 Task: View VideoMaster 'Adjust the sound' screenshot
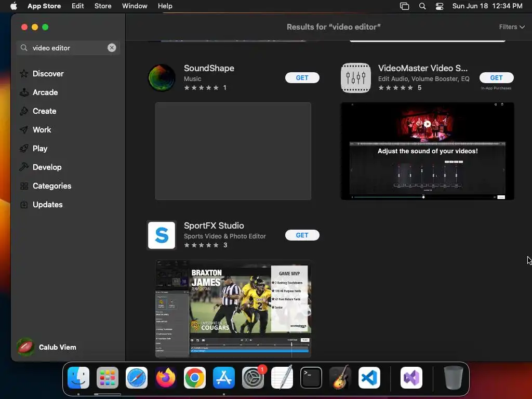427,151
